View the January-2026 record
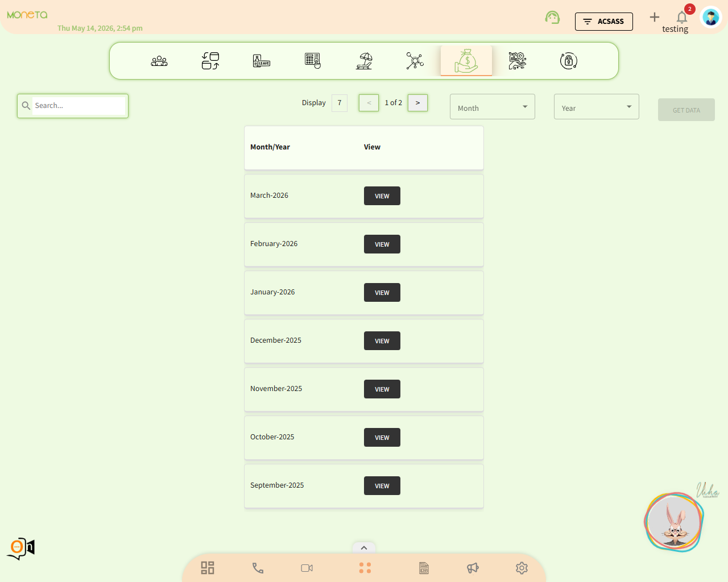This screenshot has width=728, height=582. (382, 293)
